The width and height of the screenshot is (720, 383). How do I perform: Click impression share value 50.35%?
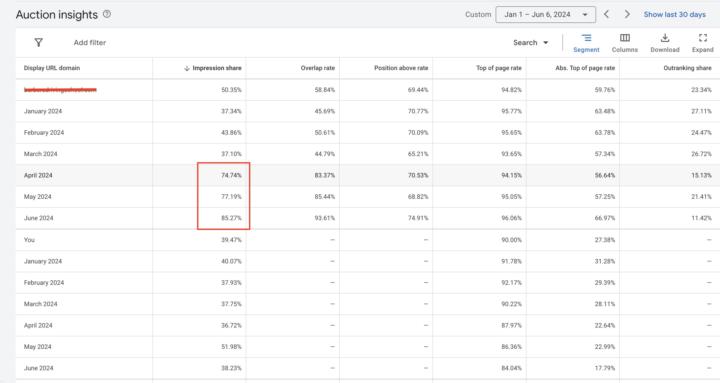[231, 90]
